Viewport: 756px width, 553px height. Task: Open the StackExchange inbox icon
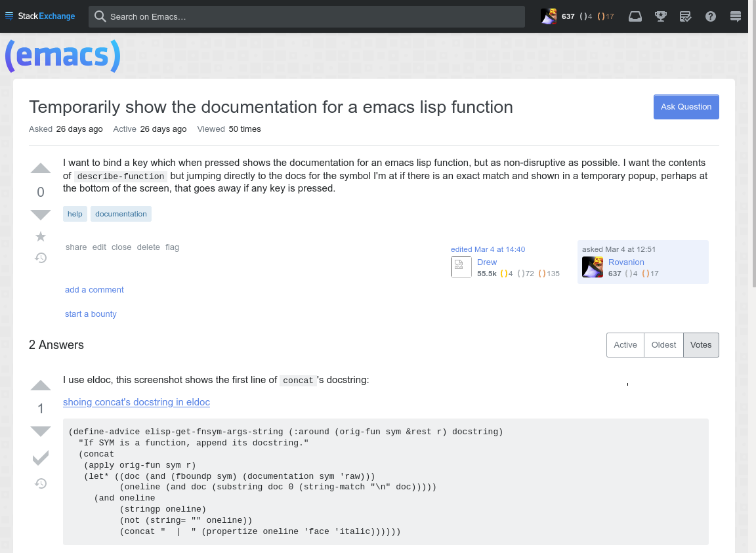click(x=635, y=16)
